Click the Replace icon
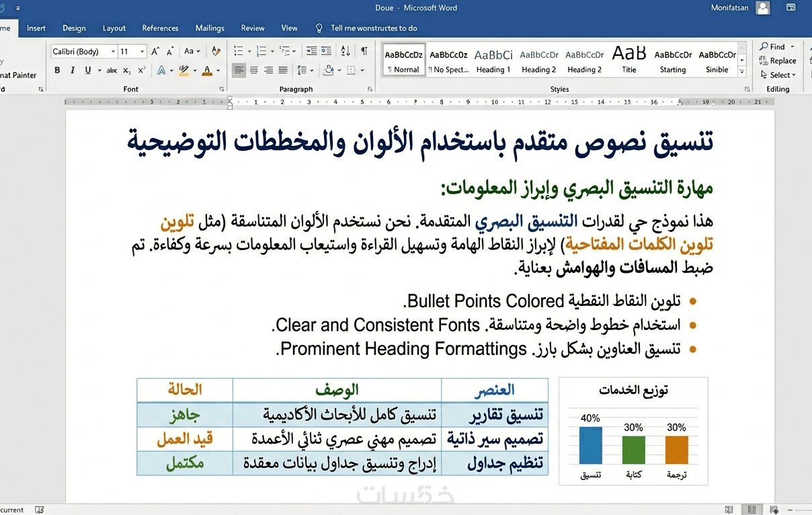 tap(764, 61)
